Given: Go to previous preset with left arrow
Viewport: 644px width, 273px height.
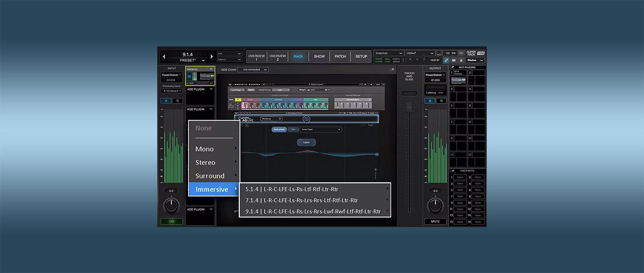Looking at the screenshot, I should (x=164, y=57).
